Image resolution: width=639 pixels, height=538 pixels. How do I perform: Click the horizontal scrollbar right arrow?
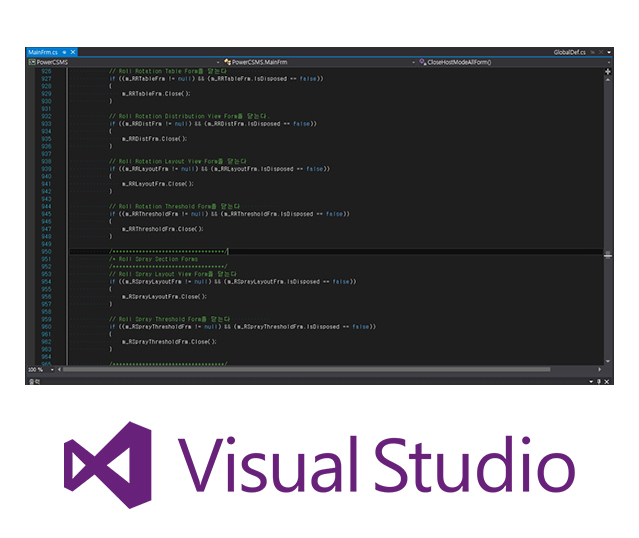(599, 370)
